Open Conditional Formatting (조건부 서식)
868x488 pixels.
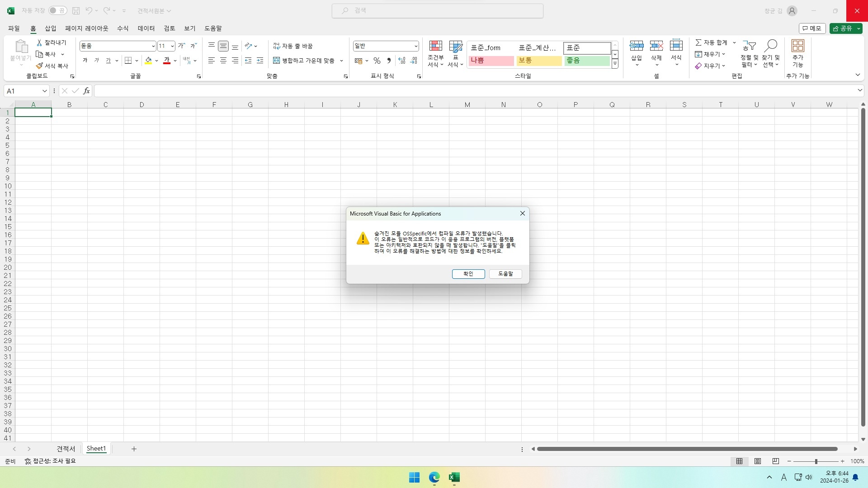436,54
